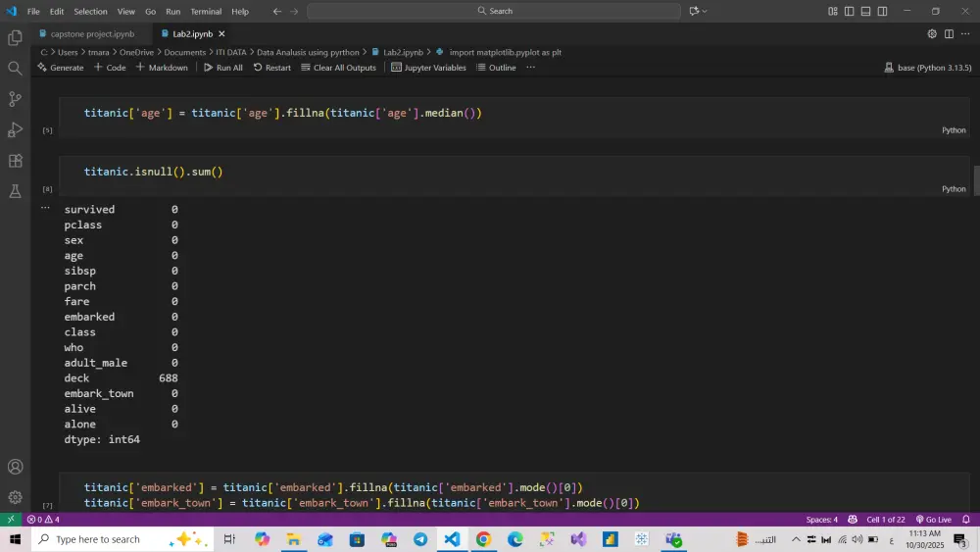Open the Help menu
Screen dimensions: 980x552
(x=240, y=11)
